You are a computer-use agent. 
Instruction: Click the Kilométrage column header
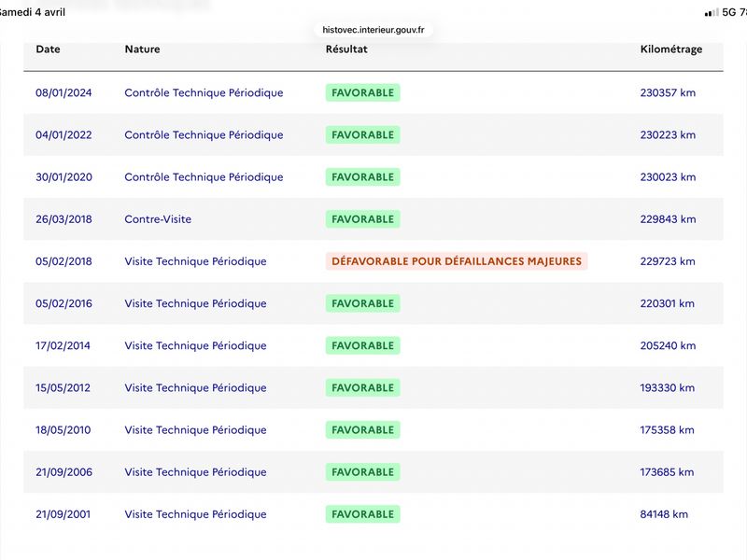[x=671, y=49]
